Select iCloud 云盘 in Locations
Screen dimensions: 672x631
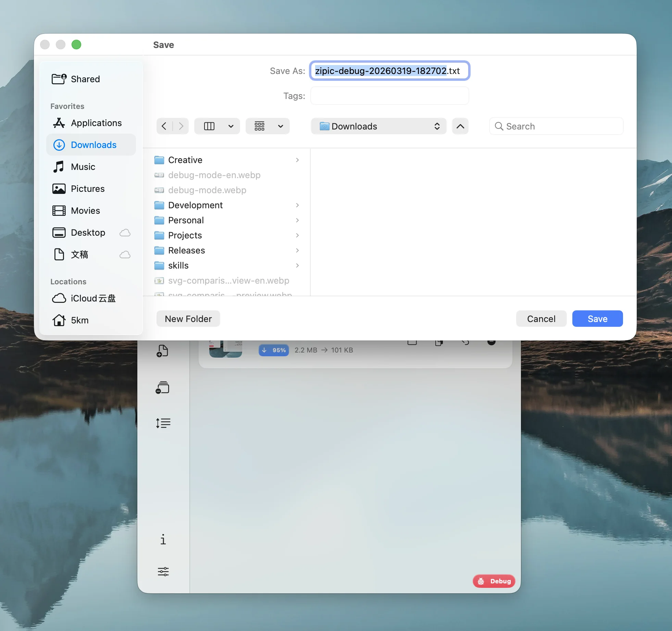click(93, 298)
